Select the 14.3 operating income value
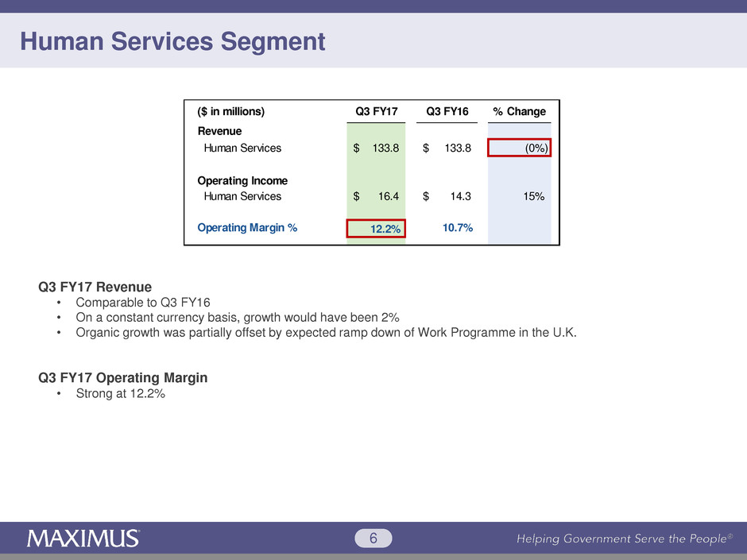 click(455, 196)
